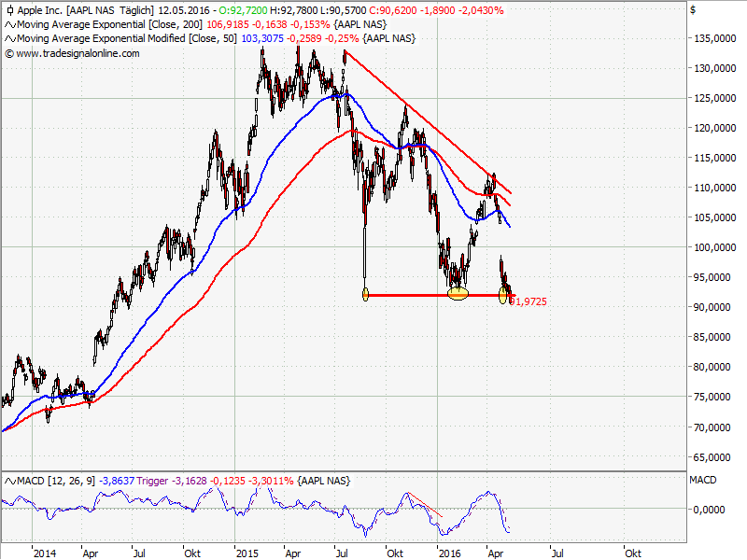Select the rightmost yellow ellipse marker near April

coord(505,295)
